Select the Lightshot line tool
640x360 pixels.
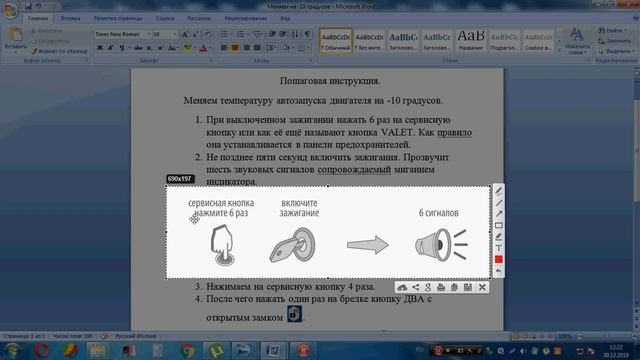(x=498, y=202)
